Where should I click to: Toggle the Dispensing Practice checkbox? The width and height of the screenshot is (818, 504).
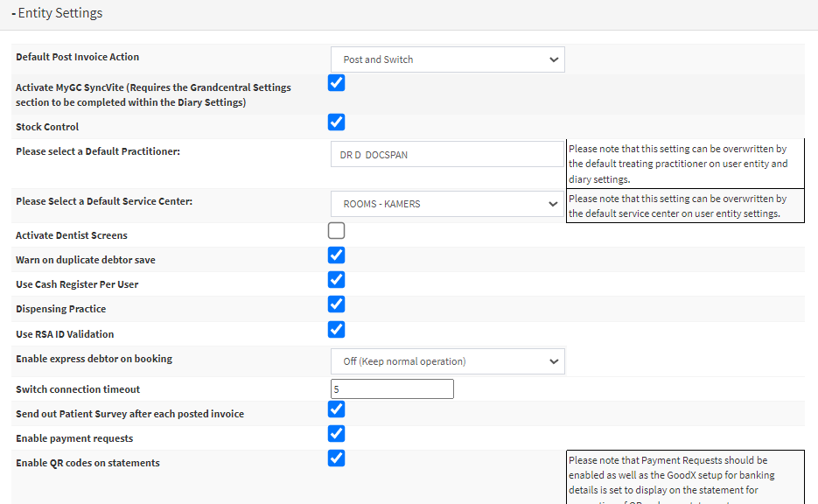pyautogui.click(x=336, y=304)
